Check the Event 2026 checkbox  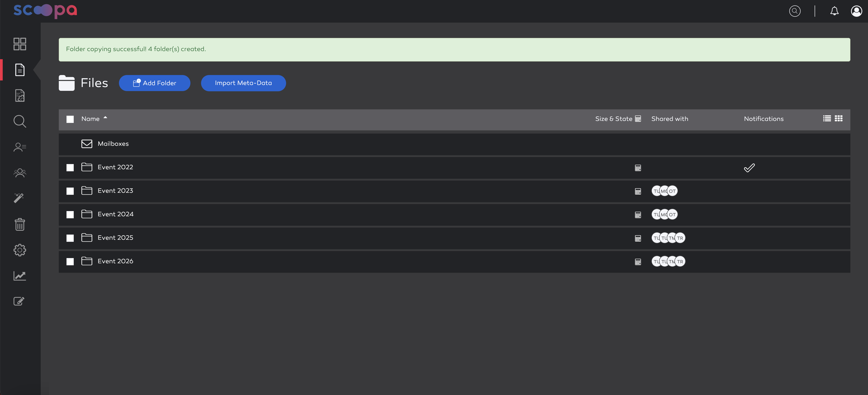[70, 262]
